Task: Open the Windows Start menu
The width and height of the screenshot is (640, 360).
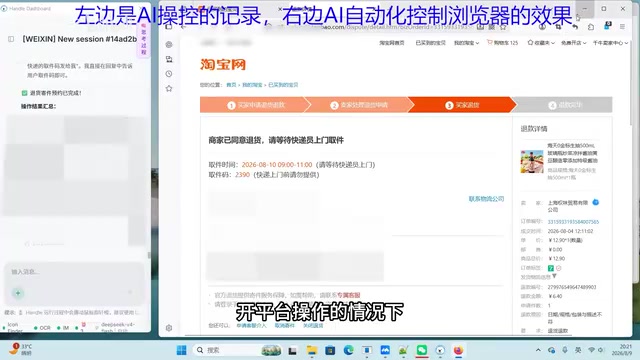Action: (182, 350)
